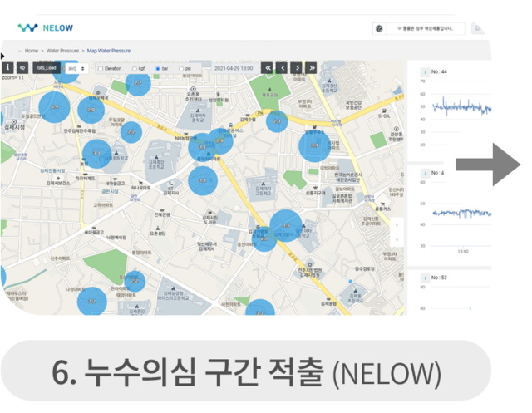Click the No : 4 chart title

(438, 173)
